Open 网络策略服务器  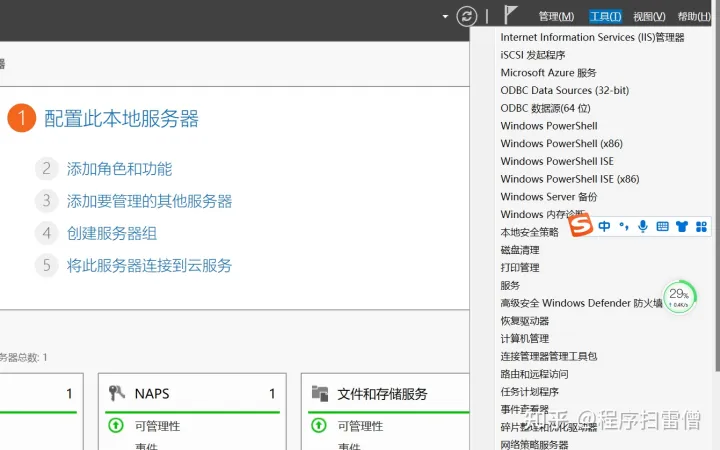(534, 444)
